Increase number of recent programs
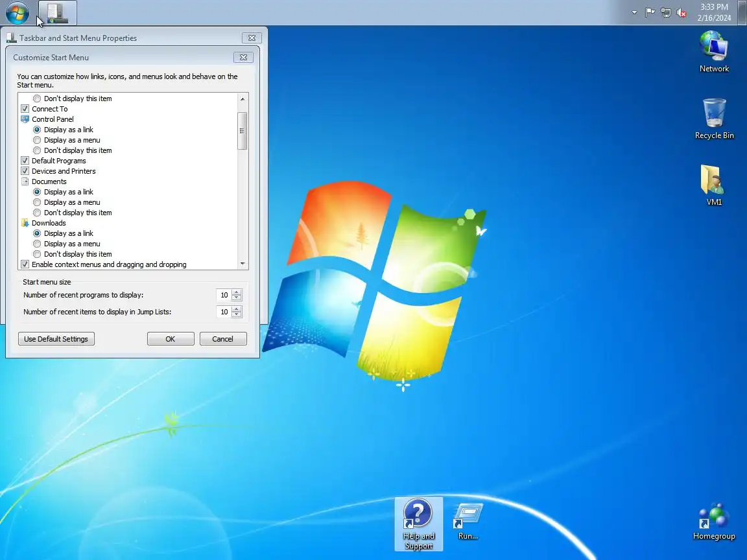This screenshot has width=747, height=560. (x=236, y=292)
